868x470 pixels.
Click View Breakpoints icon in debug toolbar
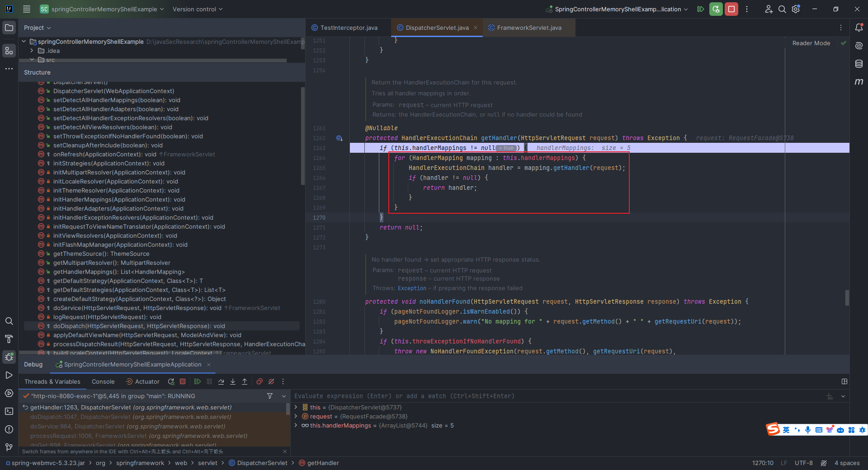coord(259,381)
